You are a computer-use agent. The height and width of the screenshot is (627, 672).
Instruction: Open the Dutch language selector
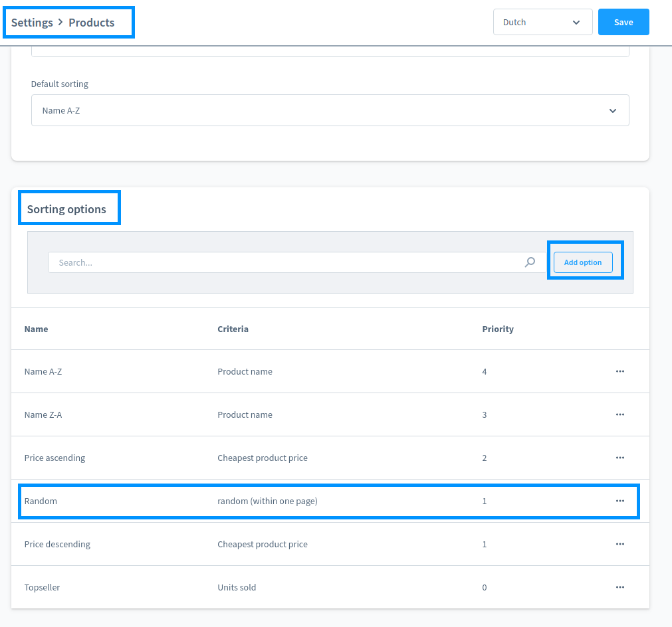(542, 22)
